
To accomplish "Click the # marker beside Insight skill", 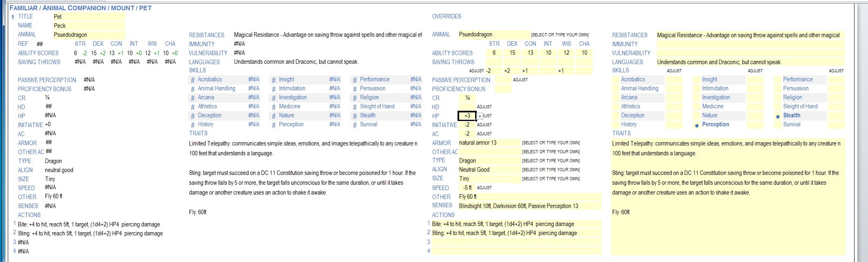I will point(273,80).
